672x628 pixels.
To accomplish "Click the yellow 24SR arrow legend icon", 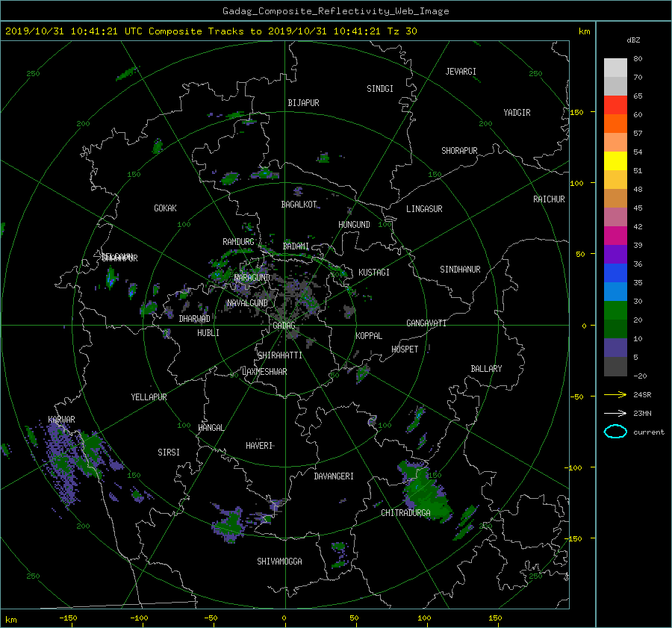I will click(x=615, y=394).
